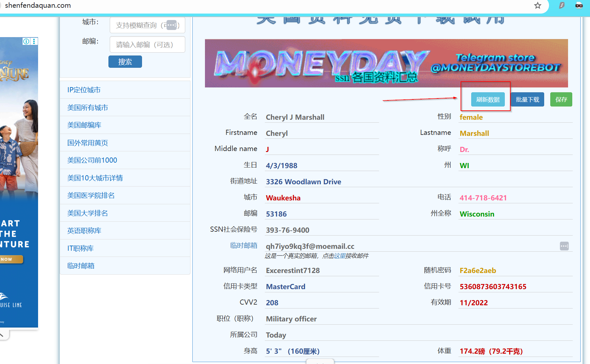The height and width of the screenshot is (364, 590).
Task: Open the browser extension icon beside incognito
Action: [562, 5]
